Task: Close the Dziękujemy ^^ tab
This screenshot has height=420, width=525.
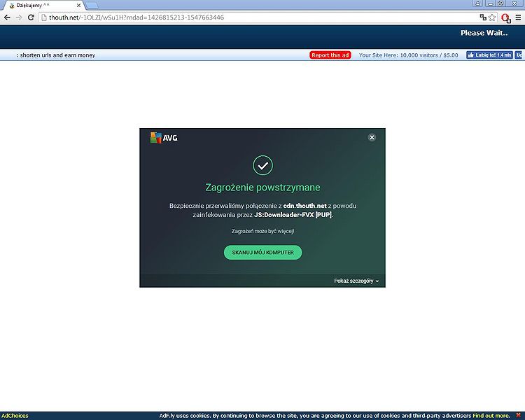Action: pos(78,6)
